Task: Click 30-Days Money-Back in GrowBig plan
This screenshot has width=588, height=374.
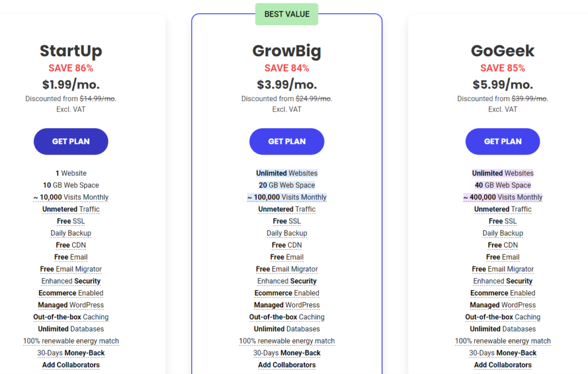Action: click(x=287, y=353)
